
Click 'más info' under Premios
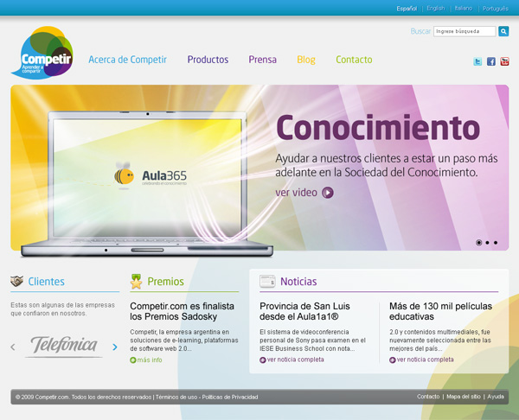pyautogui.click(x=150, y=360)
